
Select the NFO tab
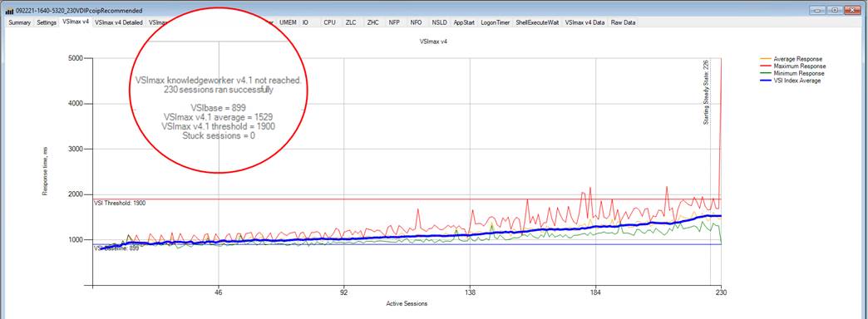click(x=416, y=22)
